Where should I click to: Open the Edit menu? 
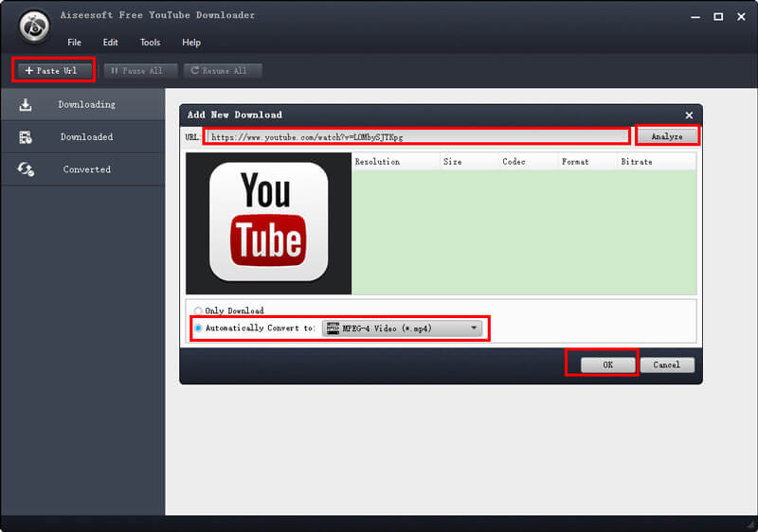(x=110, y=43)
